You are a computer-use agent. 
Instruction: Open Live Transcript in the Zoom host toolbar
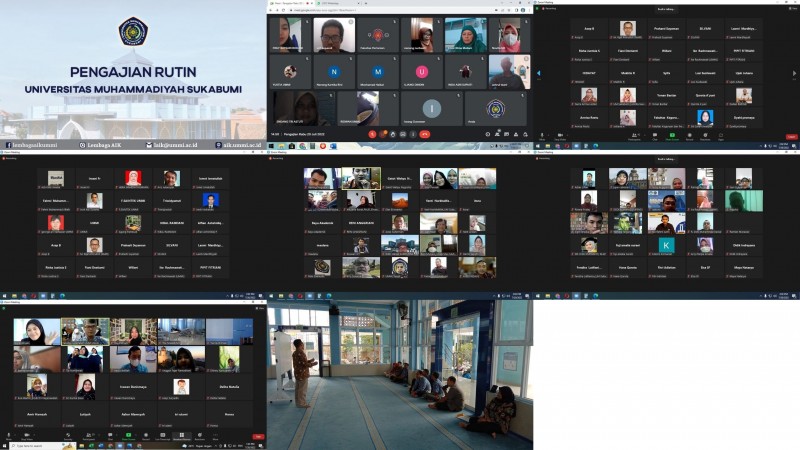pos(163,436)
